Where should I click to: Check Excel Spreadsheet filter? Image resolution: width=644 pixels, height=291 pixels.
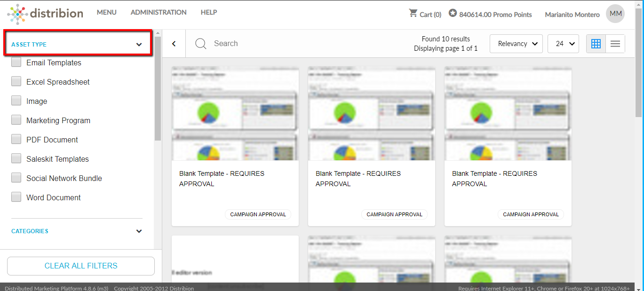click(16, 81)
